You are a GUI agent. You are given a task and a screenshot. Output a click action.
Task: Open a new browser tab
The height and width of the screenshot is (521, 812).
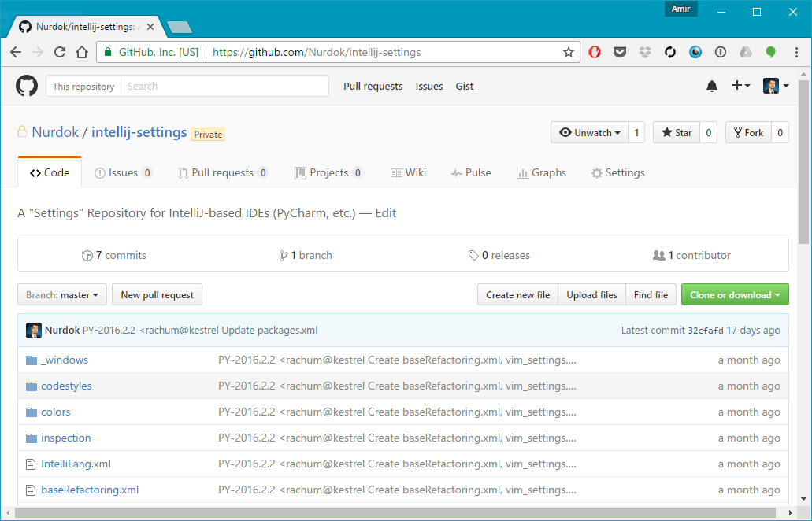(x=180, y=27)
